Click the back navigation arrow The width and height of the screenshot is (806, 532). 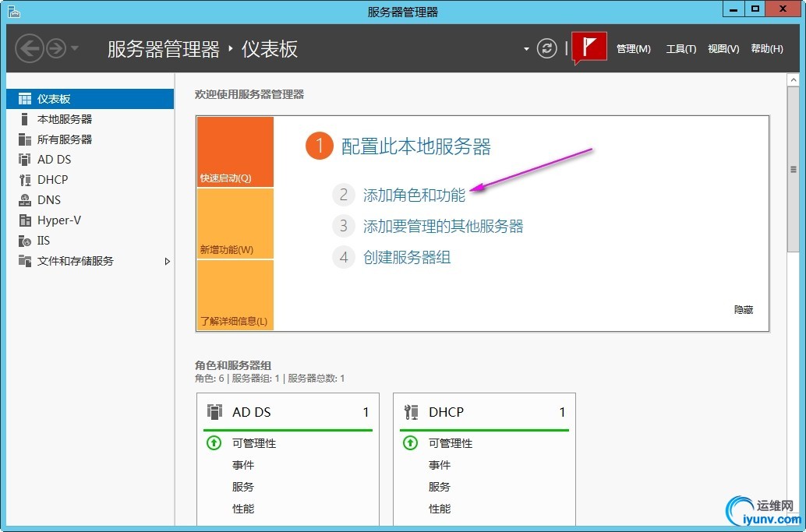[30, 48]
